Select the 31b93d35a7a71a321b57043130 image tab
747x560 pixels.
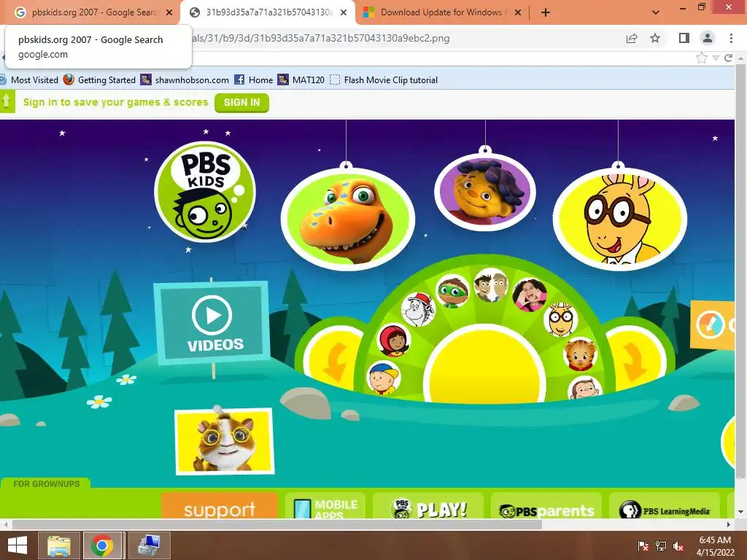268,12
